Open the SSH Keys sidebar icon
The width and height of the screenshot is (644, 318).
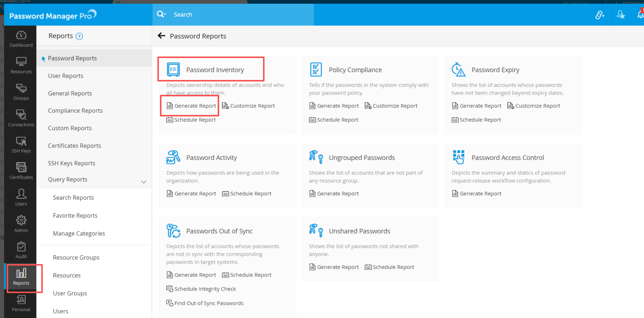pyautogui.click(x=21, y=144)
